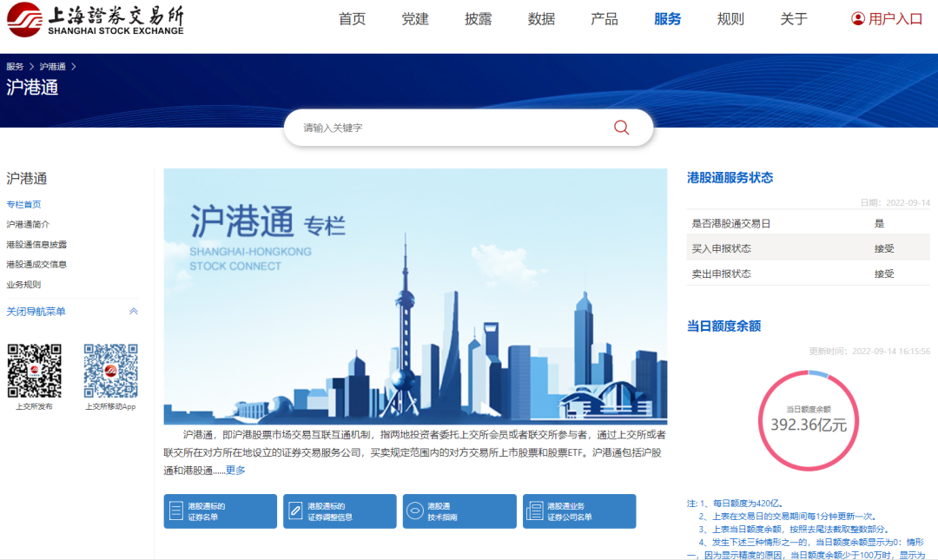Click the Shanghai Stock Exchange logo
This screenshot has width=938, height=560.
tap(96, 20)
